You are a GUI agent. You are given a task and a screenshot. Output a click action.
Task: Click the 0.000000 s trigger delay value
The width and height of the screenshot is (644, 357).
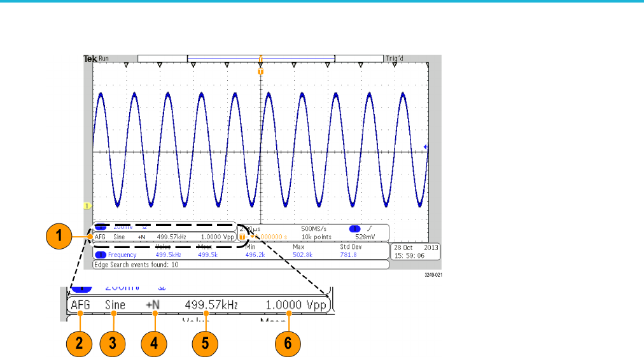pos(271,237)
